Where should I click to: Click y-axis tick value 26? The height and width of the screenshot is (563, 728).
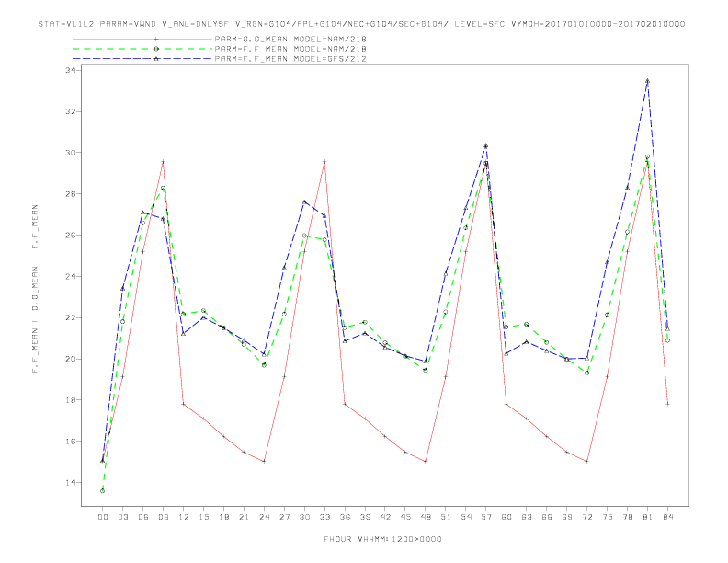(x=73, y=236)
